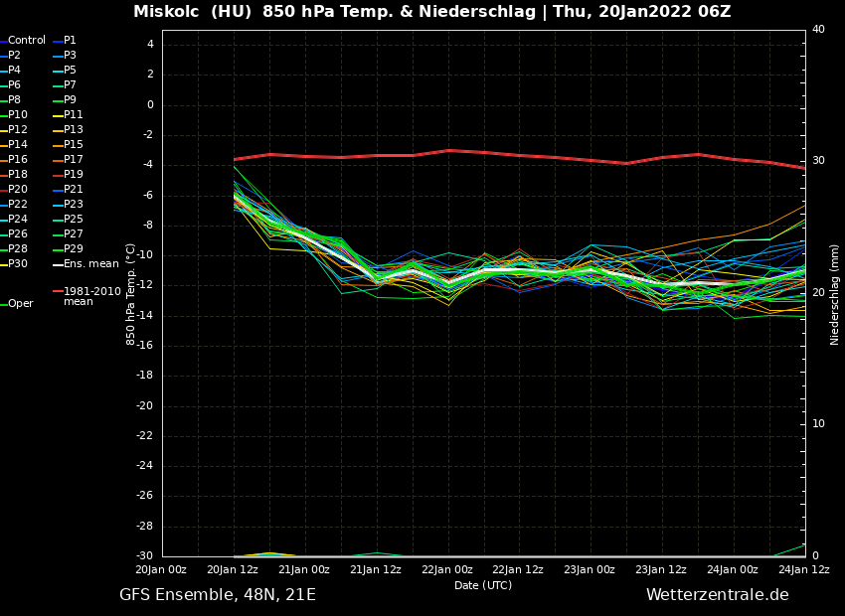Click the Wetterzentrale.de watermark text

coord(717,595)
